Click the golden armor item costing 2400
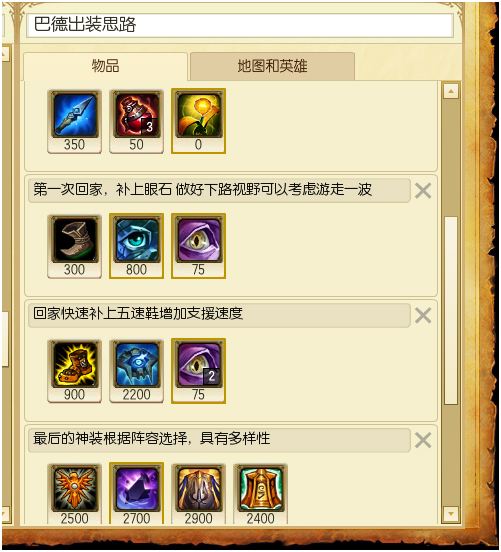 tap(260, 494)
